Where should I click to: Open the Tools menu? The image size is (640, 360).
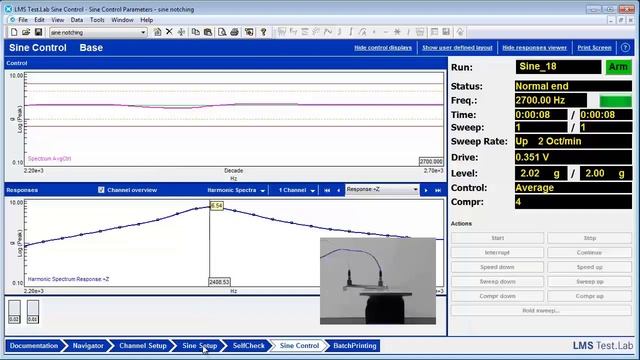coord(97,20)
